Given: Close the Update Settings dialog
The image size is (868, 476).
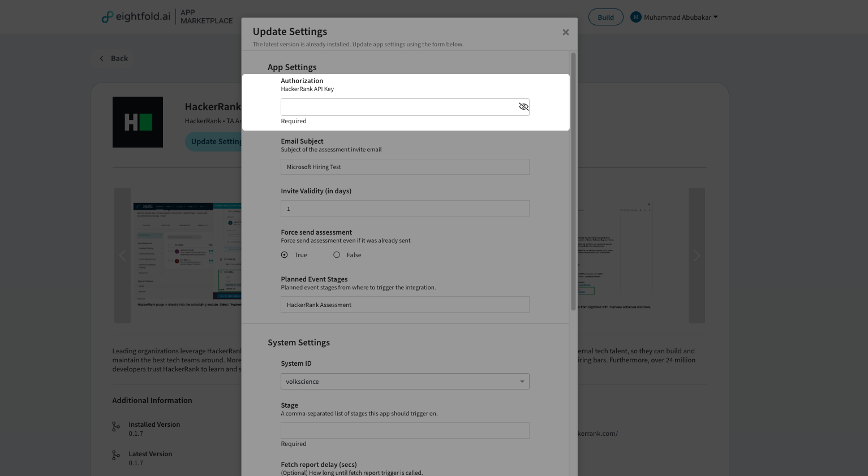Looking at the screenshot, I should tap(565, 32).
